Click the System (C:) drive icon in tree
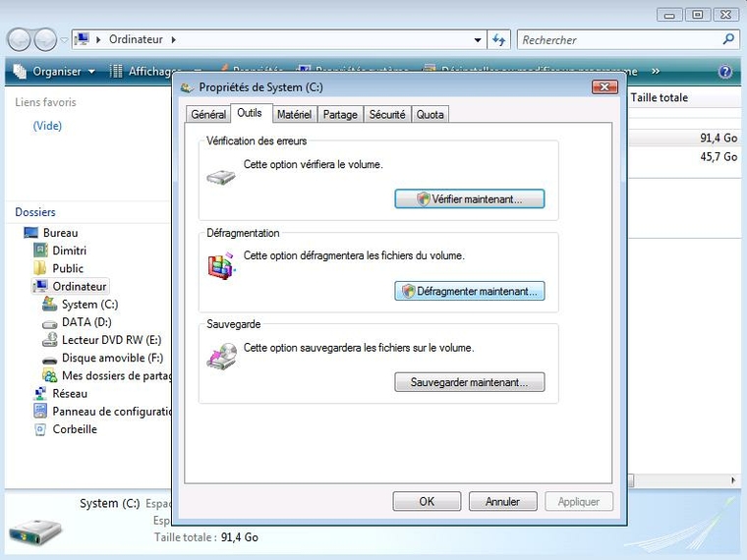Viewport: 747px width, 560px height. 49,304
